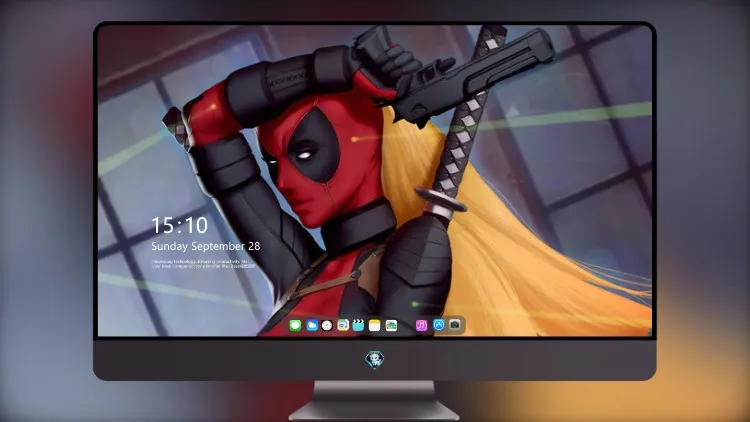
Task: Open the Photos gallery app in dock
Action: coord(391,326)
